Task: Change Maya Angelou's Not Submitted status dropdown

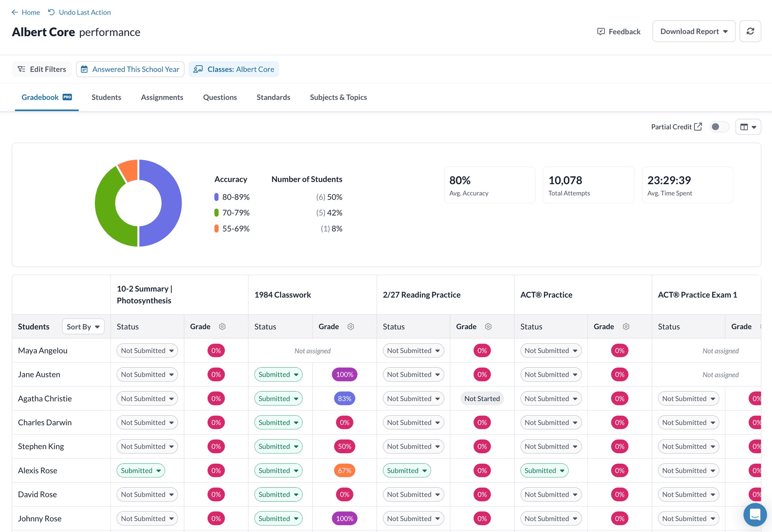Action: coord(147,350)
